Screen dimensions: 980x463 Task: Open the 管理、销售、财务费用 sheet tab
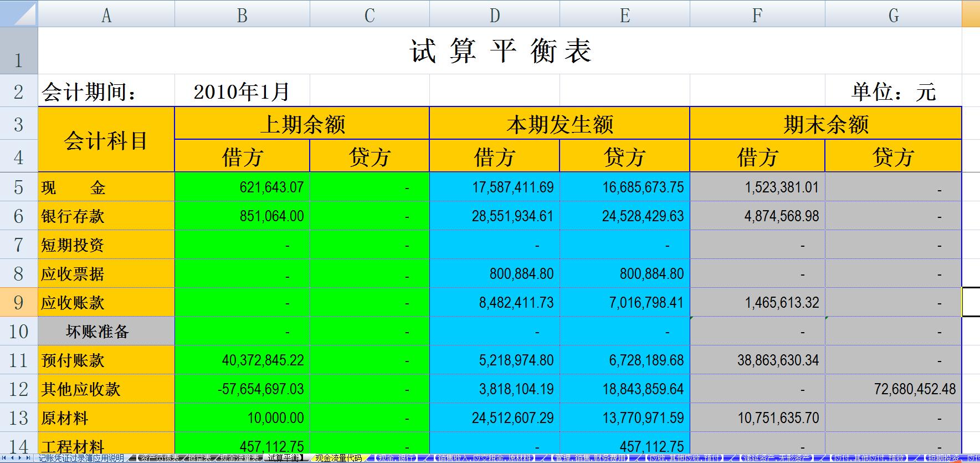[589, 458]
